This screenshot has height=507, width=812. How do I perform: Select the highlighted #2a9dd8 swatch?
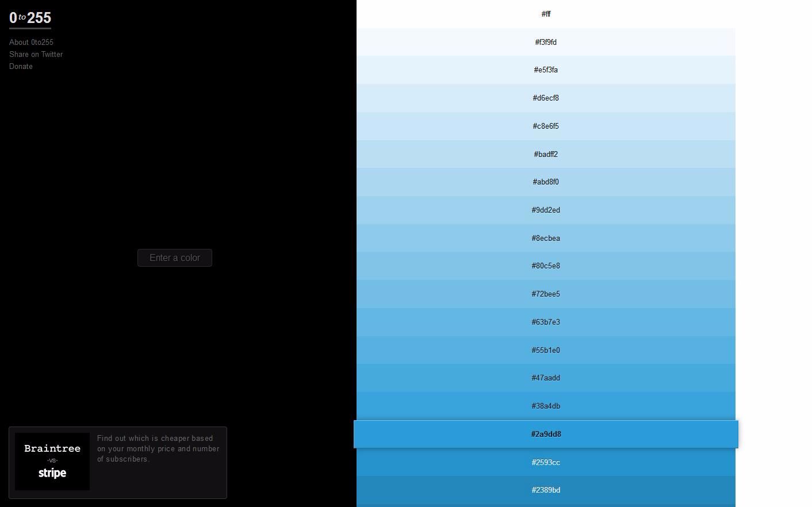coord(546,434)
